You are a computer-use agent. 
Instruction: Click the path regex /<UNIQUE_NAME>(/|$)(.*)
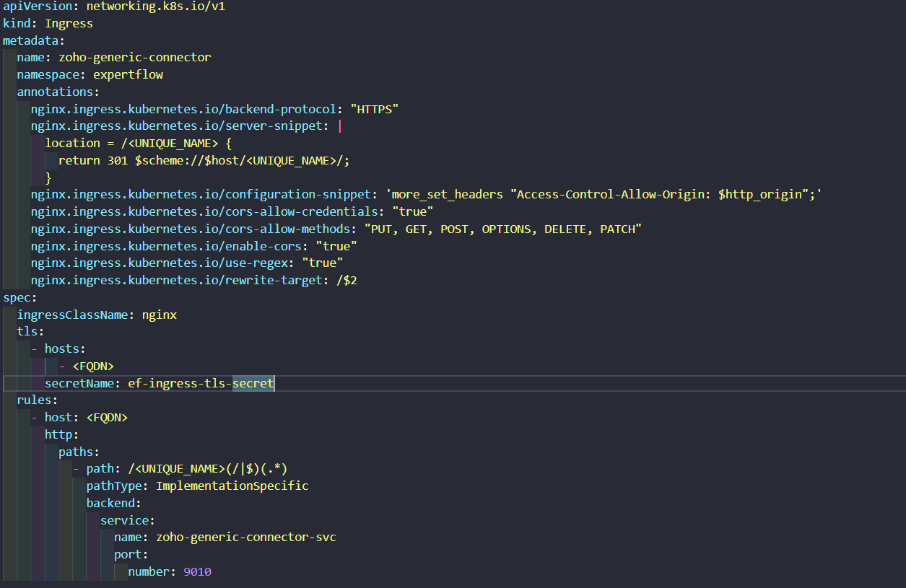[208, 469]
